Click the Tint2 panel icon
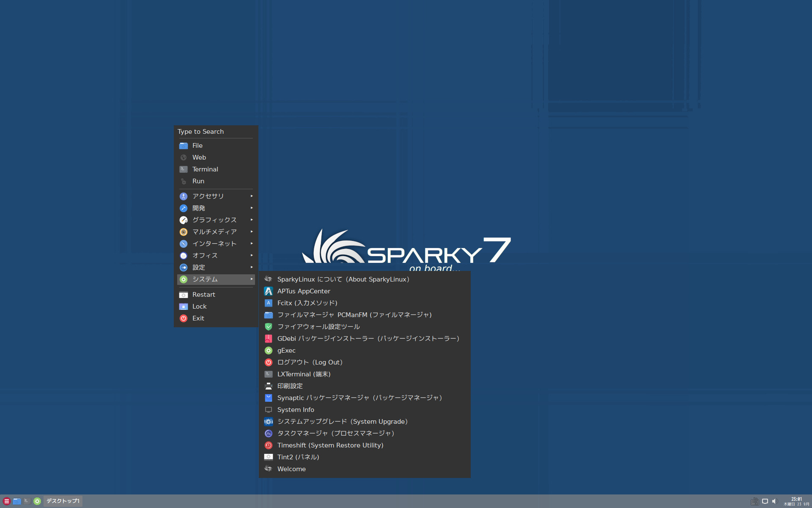 tap(269, 457)
